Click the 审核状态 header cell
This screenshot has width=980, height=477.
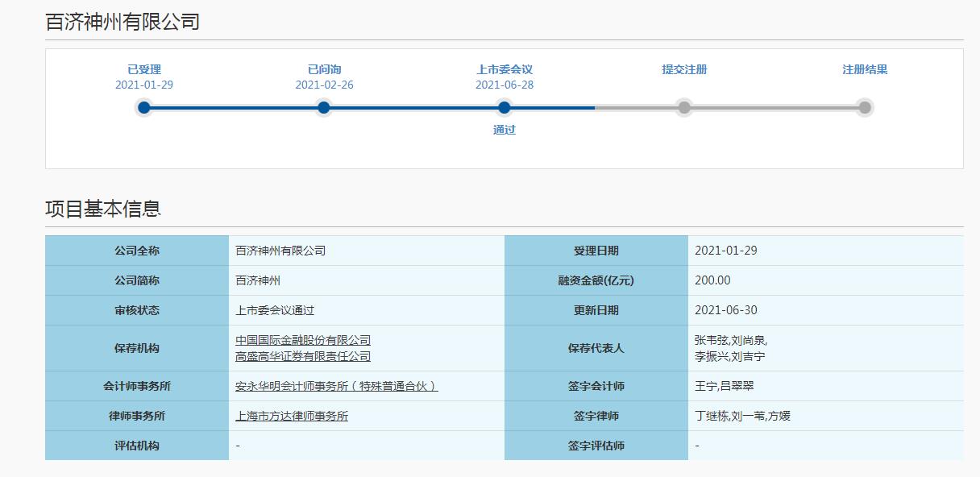(137, 310)
